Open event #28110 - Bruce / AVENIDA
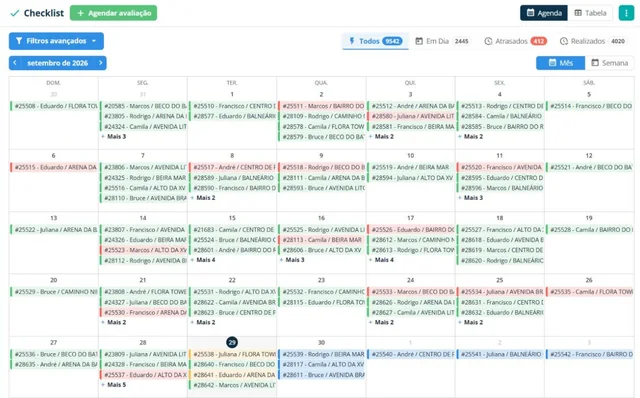The image size is (640, 398). point(143,198)
